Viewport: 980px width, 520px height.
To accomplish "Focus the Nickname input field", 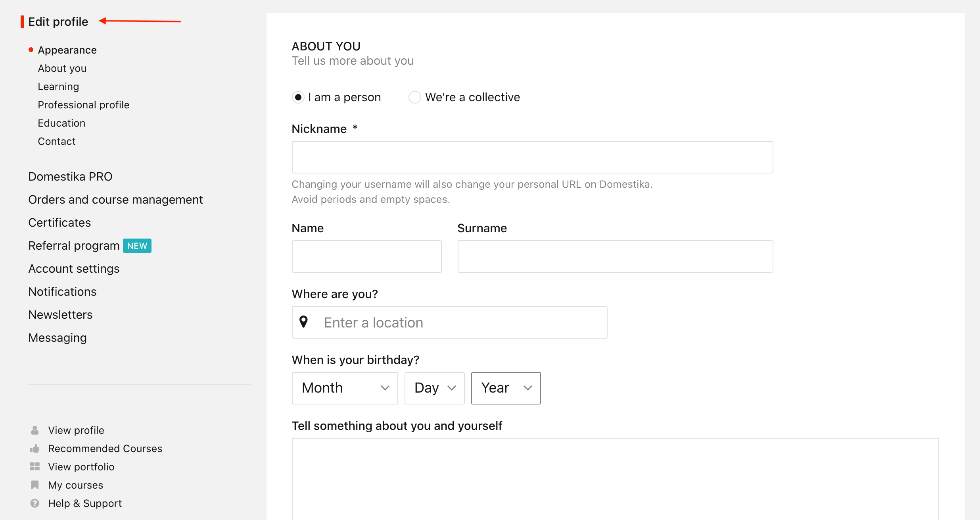I will tap(532, 157).
